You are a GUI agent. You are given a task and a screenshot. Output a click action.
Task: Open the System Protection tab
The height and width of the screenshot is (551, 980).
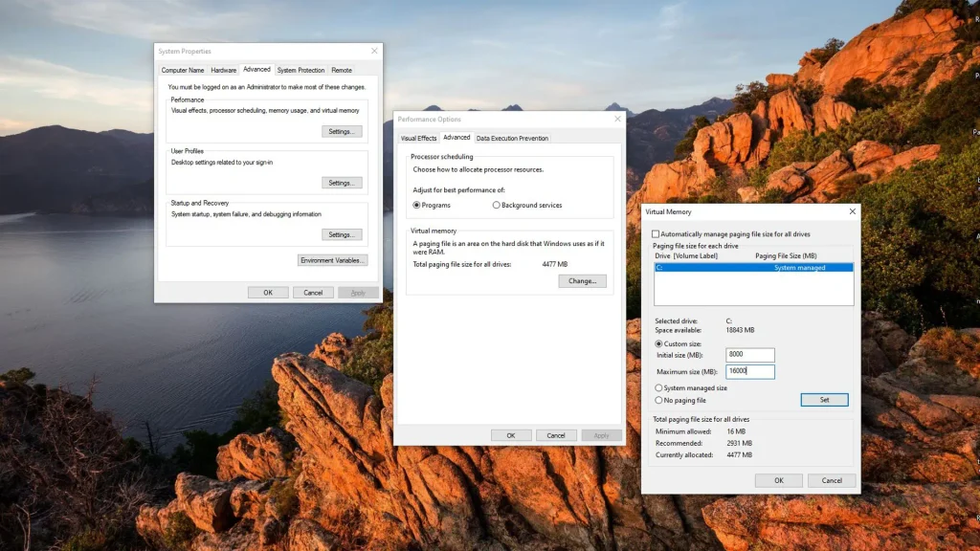tap(301, 70)
